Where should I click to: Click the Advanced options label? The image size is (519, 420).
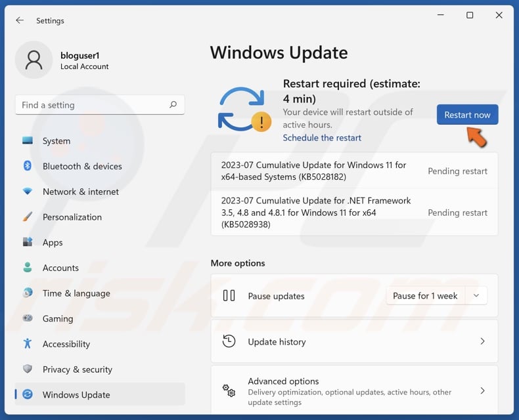tap(283, 381)
